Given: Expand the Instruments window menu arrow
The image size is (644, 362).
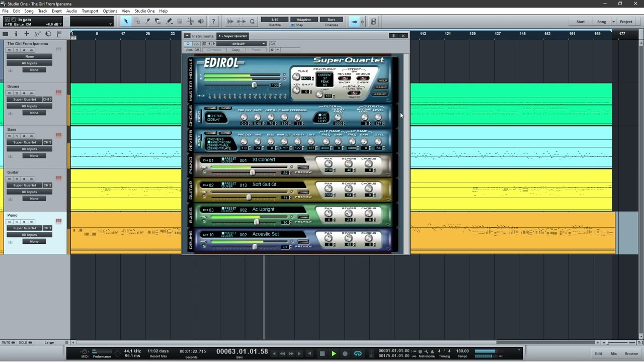Looking at the screenshot, I should (x=187, y=36).
